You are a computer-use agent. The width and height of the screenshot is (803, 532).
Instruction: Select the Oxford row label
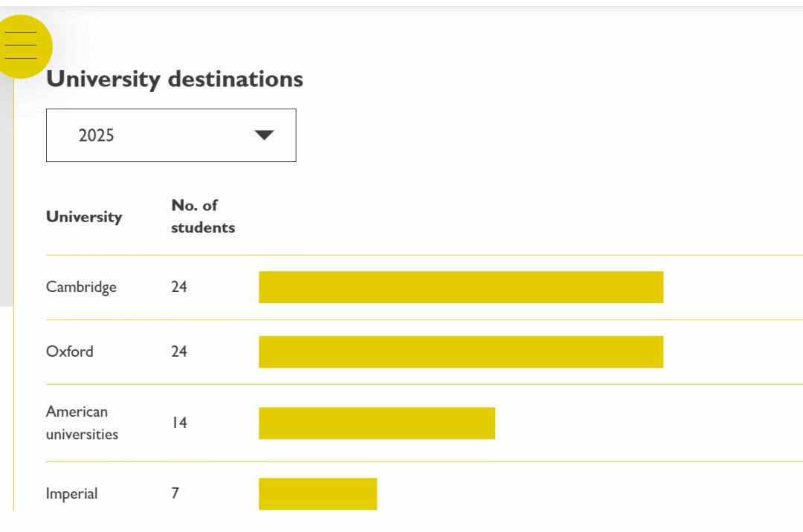pos(70,351)
